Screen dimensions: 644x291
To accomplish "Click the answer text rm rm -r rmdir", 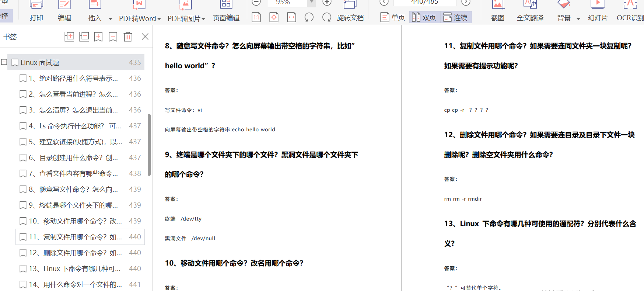I will 463,199.
